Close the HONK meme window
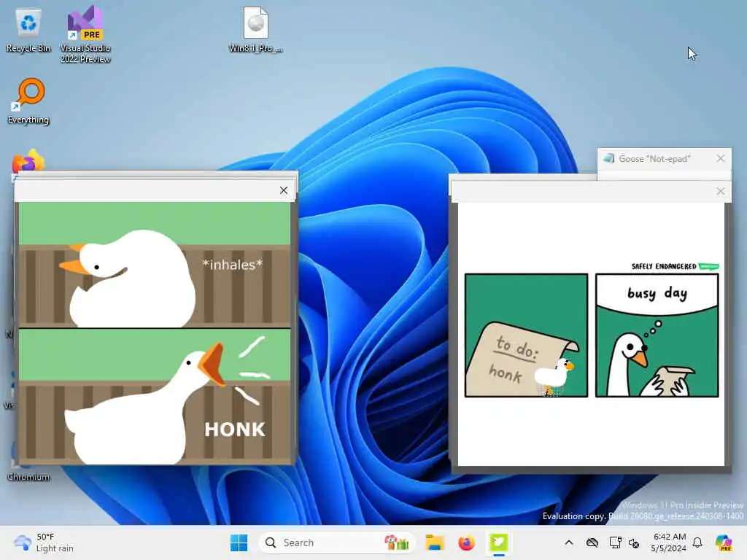The height and width of the screenshot is (560, 747). 284,190
